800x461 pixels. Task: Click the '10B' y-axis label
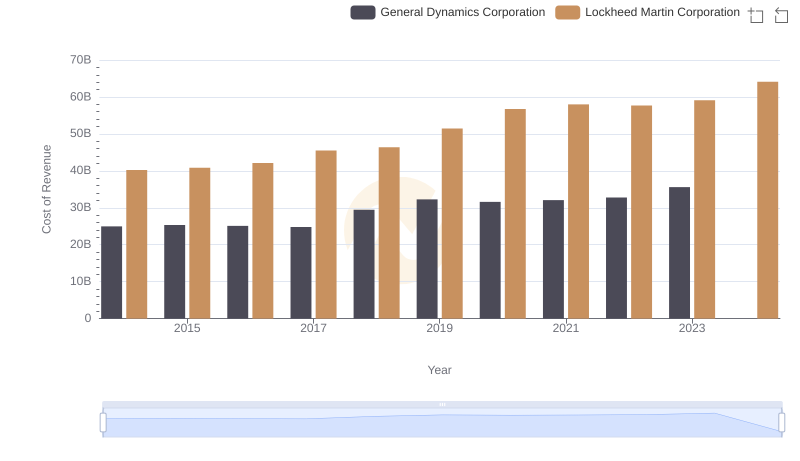pos(81,281)
